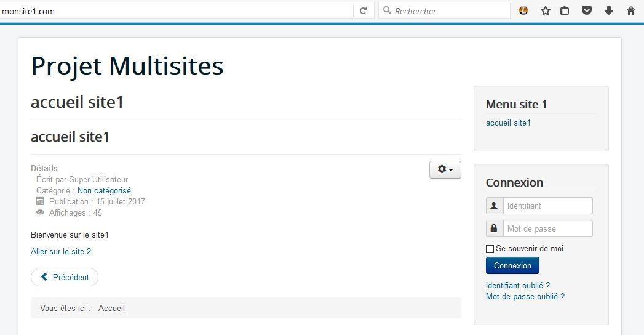Go back using the Précédent button
644x335 pixels.
[x=65, y=277]
